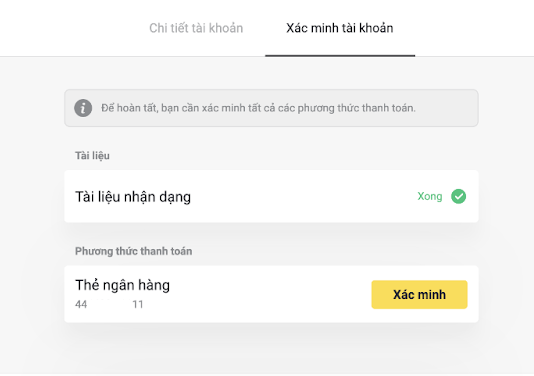Viewport: 534px width, 376px height.
Task: Click the payment verification notice text
Action: [258, 108]
